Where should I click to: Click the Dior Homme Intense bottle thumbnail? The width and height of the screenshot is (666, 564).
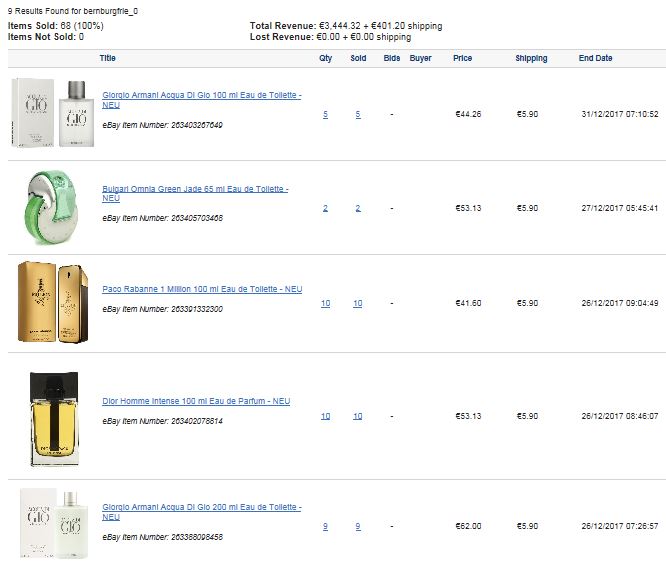tap(54, 419)
